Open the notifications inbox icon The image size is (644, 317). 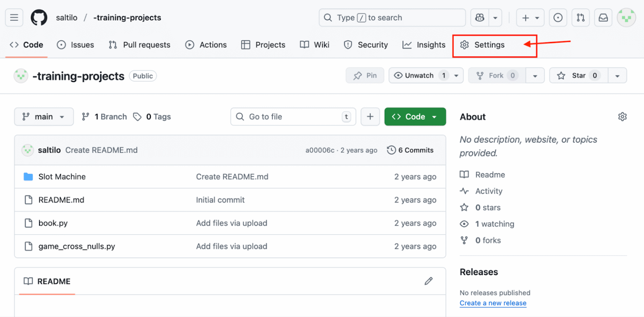pos(603,18)
